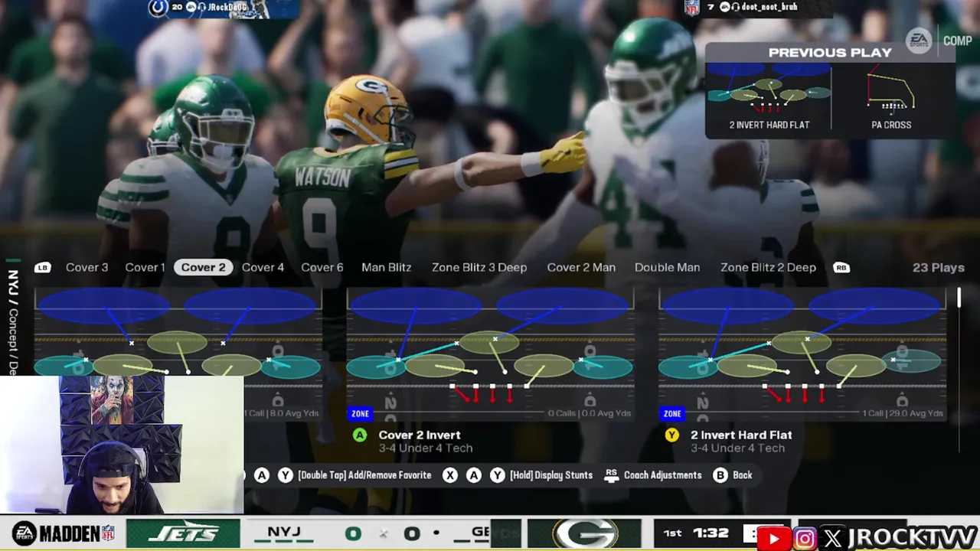Click the PREVIOUS PLAY heading
This screenshot has width=980, height=551.
[x=830, y=53]
